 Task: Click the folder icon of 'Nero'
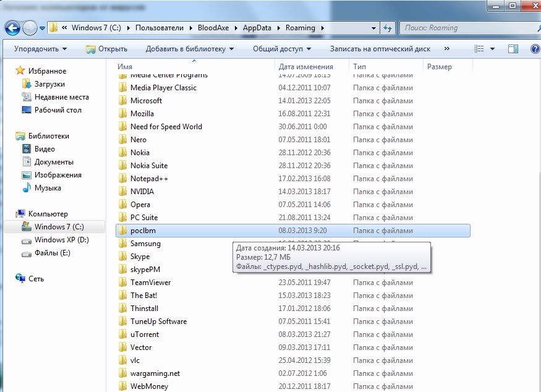pyautogui.click(x=122, y=140)
